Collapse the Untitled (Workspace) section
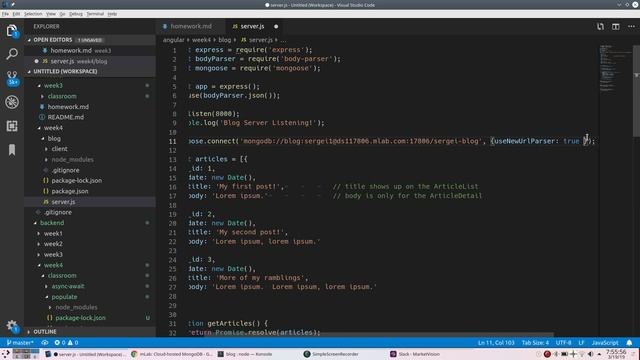The width and height of the screenshot is (640, 360). click(x=65, y=71)
